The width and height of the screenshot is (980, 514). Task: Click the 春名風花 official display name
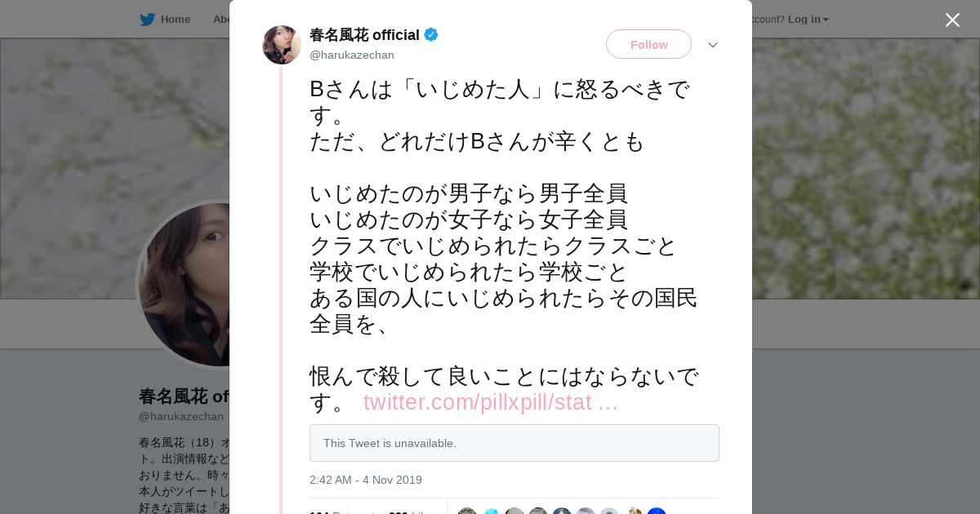(364, 35)
